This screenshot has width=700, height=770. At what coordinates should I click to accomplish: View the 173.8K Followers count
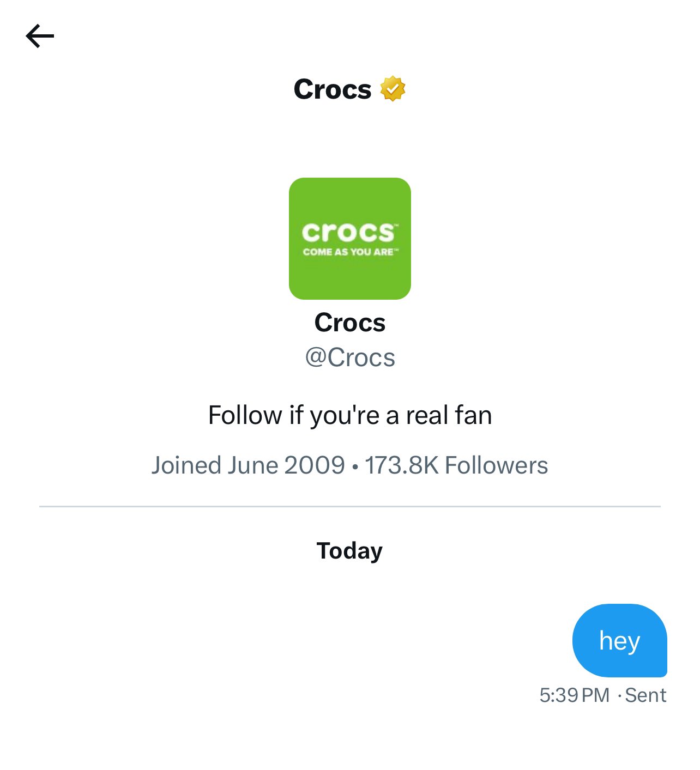(456, 465)
